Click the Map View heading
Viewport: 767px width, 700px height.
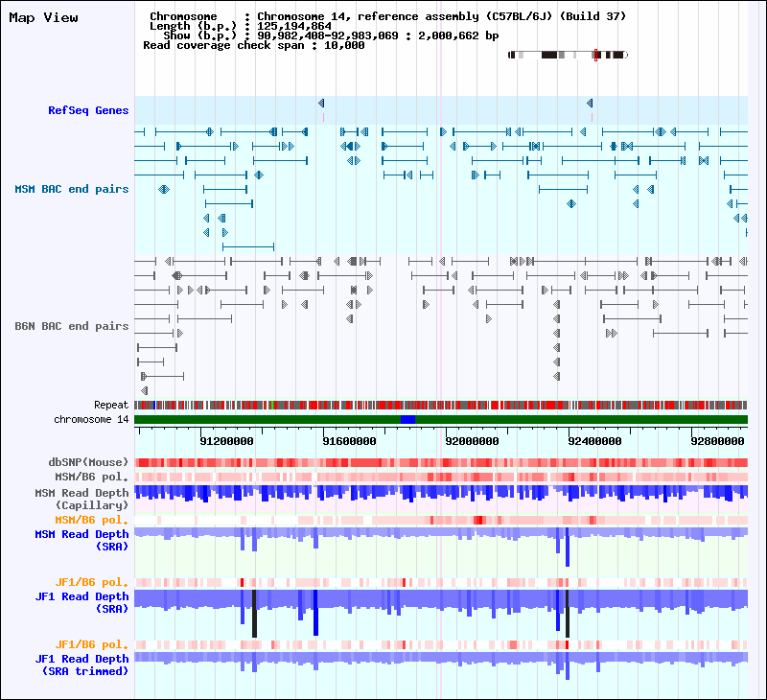click(43, 18)
